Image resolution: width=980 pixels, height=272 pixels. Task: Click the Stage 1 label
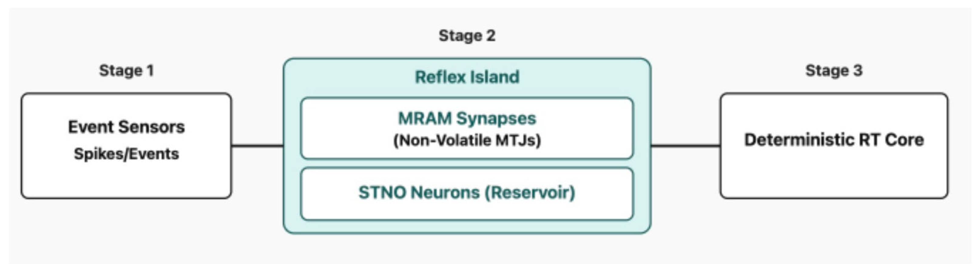[x=126, y=71]
